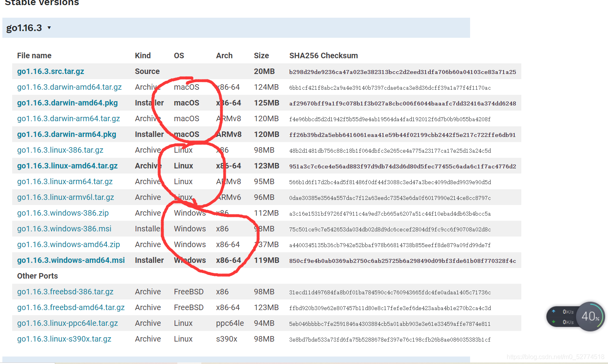Download go1.16.3.linux-386.tar.gz archive
Screen dimensions: 608x364
60,150
